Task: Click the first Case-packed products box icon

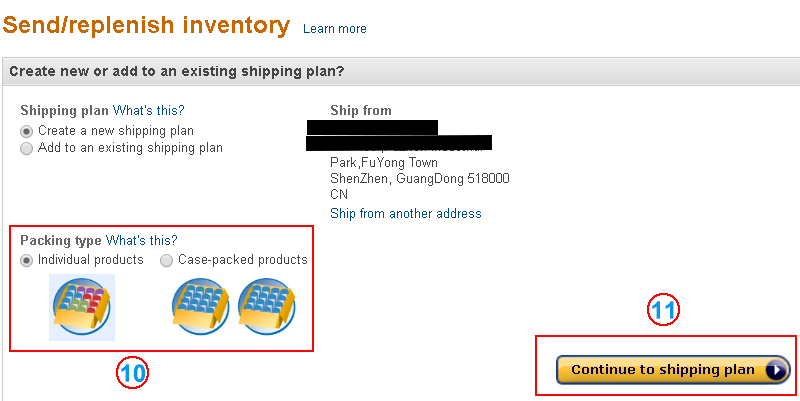Action: coord(200,305)
